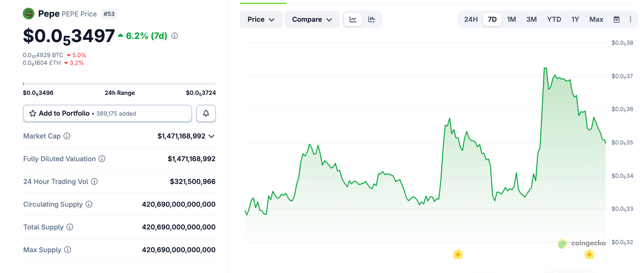Select the 1M time range tab
This screenshot has width=644, height=273.
[511, 19]
